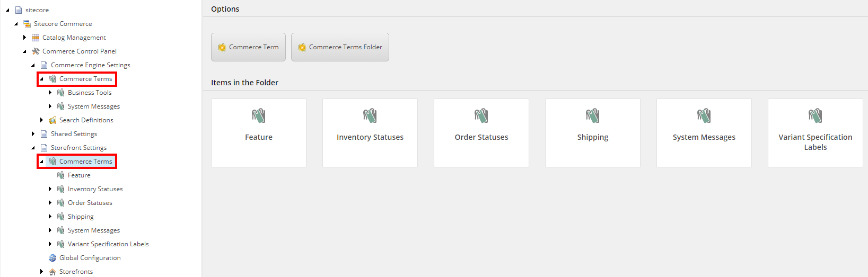Click the icon inside Commerce Terms Folder button
The height and width of the screenshot is (277, 868).
click(x=302, y=47)
